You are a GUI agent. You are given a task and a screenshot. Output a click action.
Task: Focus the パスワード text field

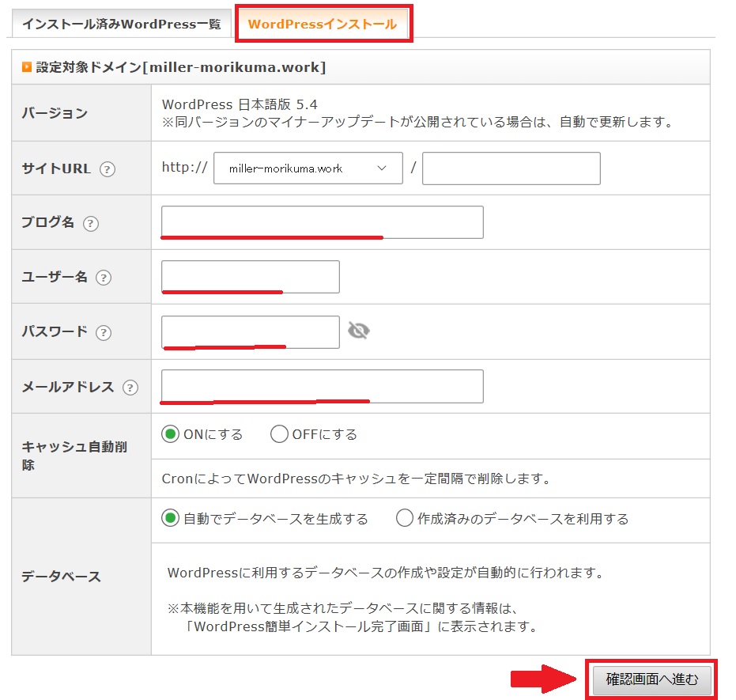(x=250, y=332)
